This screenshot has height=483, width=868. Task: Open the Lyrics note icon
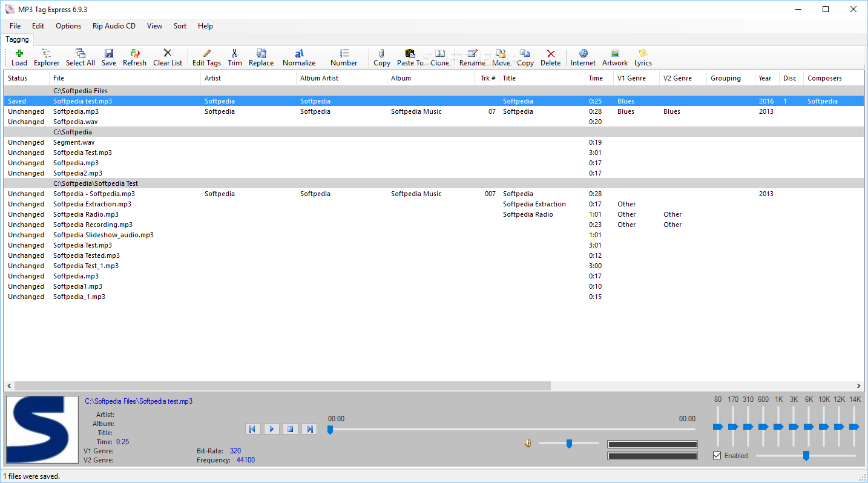pyautogui.click(x=643, y=54)
